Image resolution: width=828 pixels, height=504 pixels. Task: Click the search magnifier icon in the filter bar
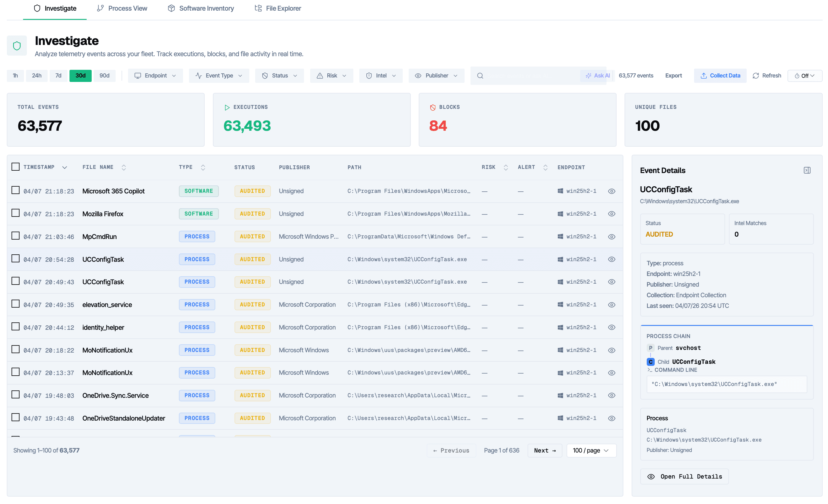pos(480,76)
